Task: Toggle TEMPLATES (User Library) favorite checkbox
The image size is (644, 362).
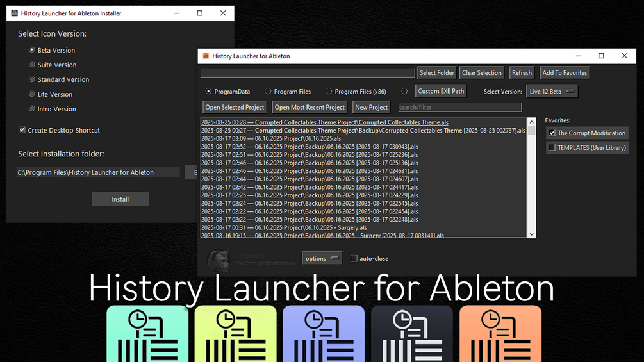Action: (x=552, y=147)
